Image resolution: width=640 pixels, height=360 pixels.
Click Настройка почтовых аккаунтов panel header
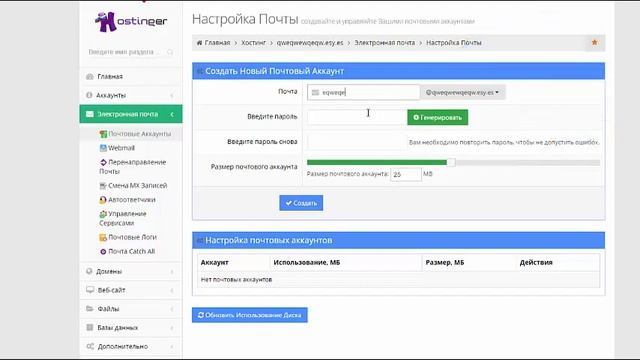point(398,240)
